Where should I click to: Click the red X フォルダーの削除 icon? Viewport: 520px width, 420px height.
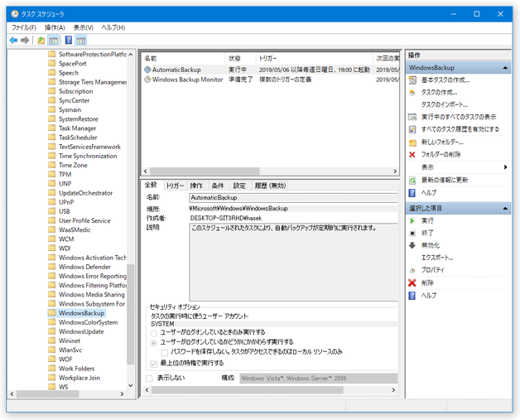pyautogui.click(x=412, y=155)
